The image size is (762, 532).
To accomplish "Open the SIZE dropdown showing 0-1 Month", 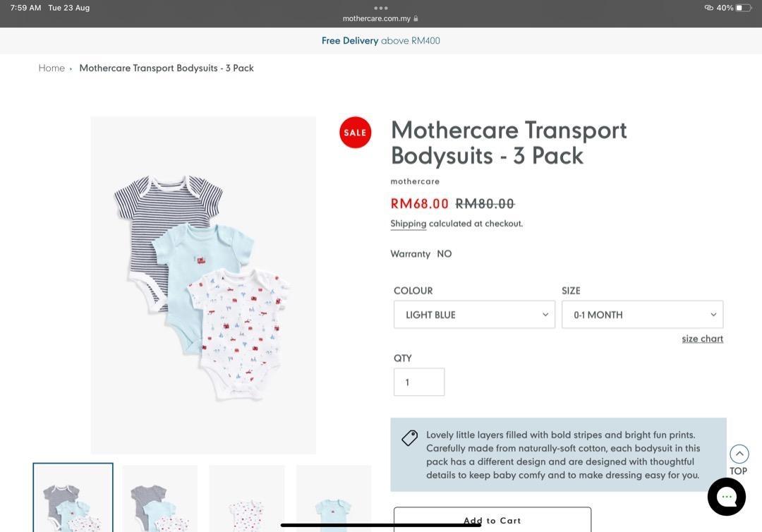I will (642, 315).
